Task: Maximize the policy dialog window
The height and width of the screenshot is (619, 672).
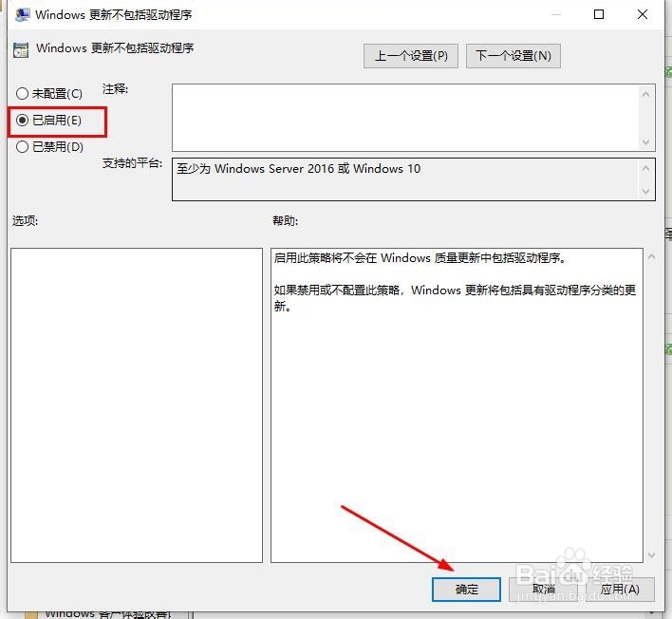Action: point(599,14)
